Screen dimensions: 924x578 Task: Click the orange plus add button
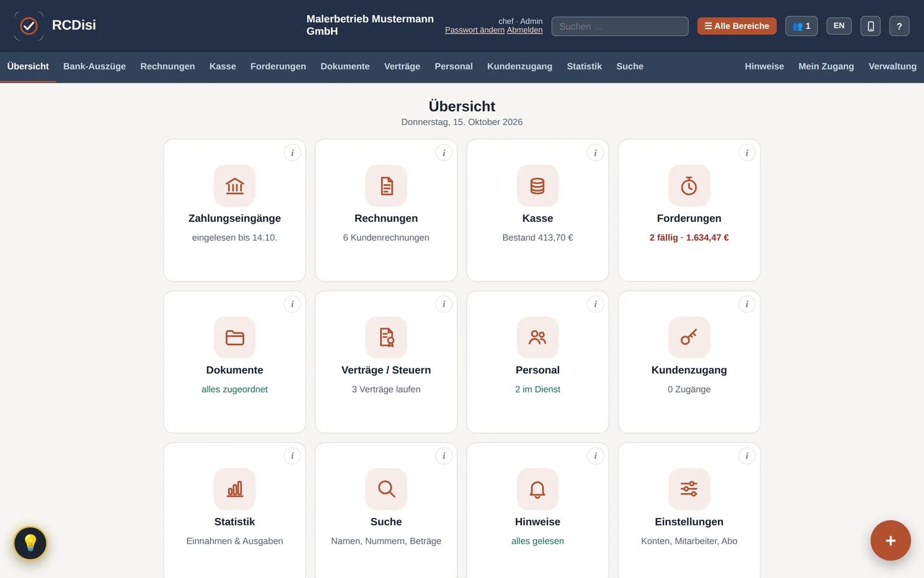coord(891,540)
